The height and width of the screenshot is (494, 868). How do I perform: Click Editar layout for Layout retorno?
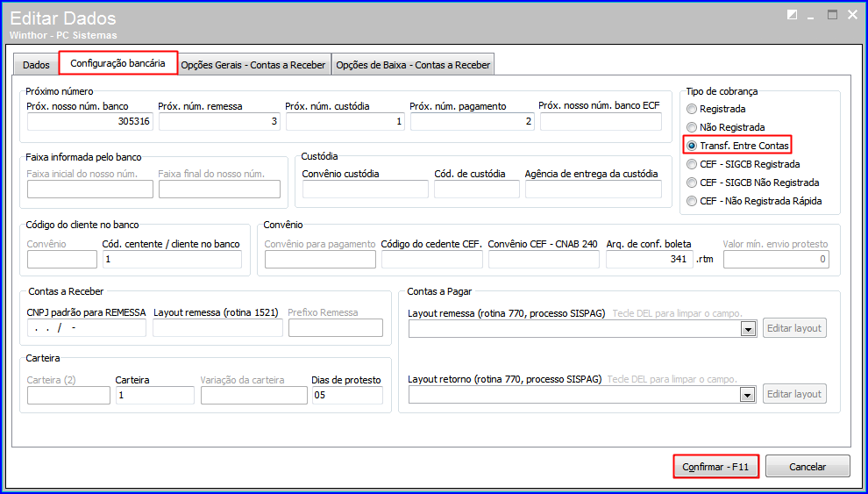point(794,394)
